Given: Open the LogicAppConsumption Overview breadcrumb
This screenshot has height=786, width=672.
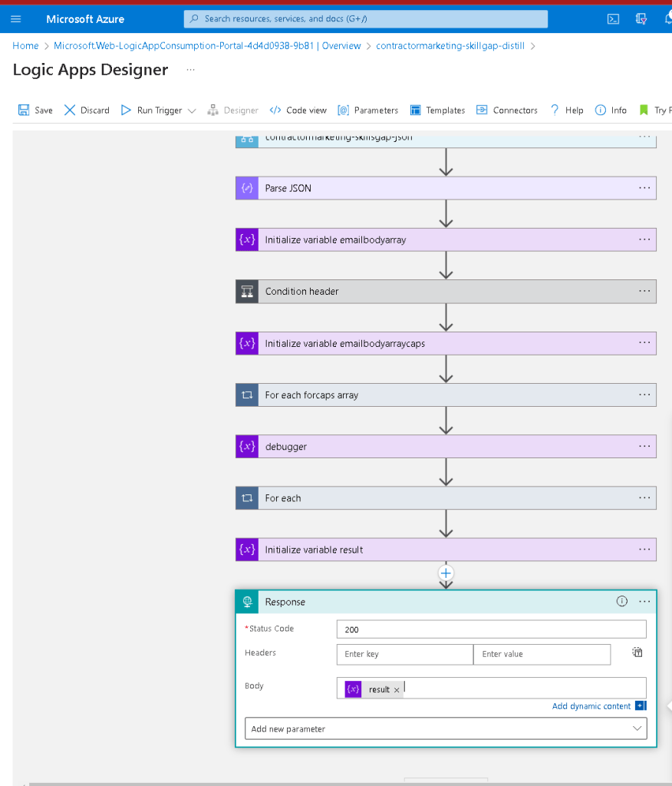Looking at the screenshot, I should pos(207,45).
